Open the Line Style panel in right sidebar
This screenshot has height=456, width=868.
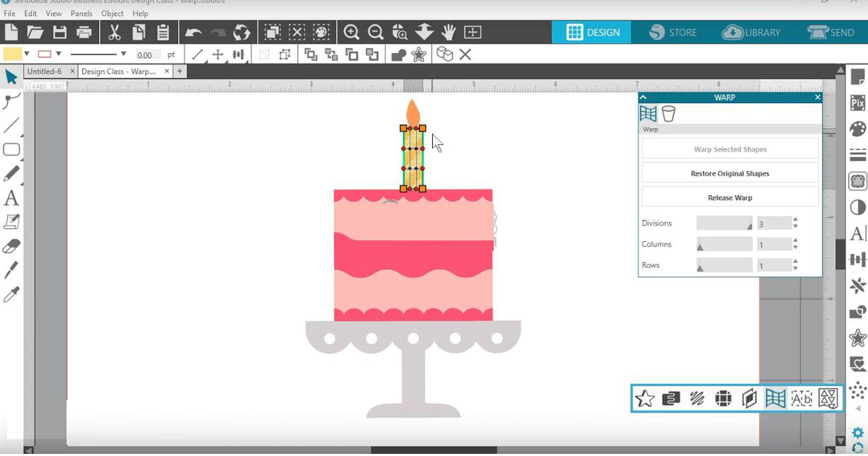click(x=857, y=155)
